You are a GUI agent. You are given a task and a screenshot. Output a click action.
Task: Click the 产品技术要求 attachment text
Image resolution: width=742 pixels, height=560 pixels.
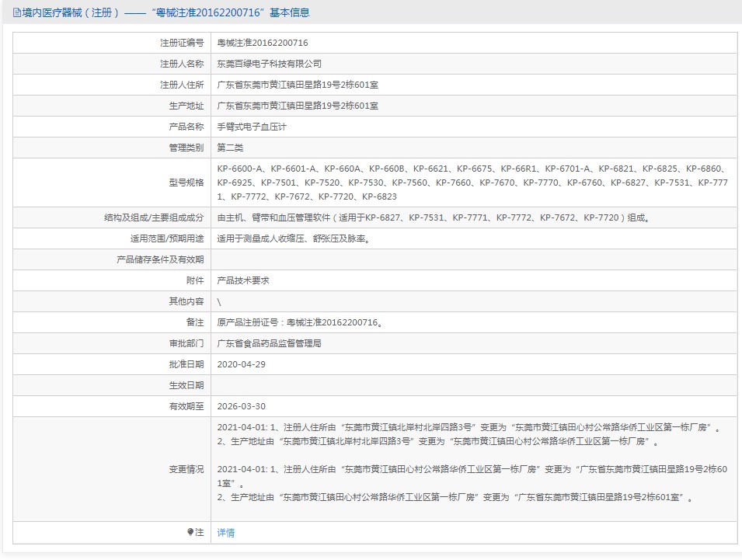(243, 280)
